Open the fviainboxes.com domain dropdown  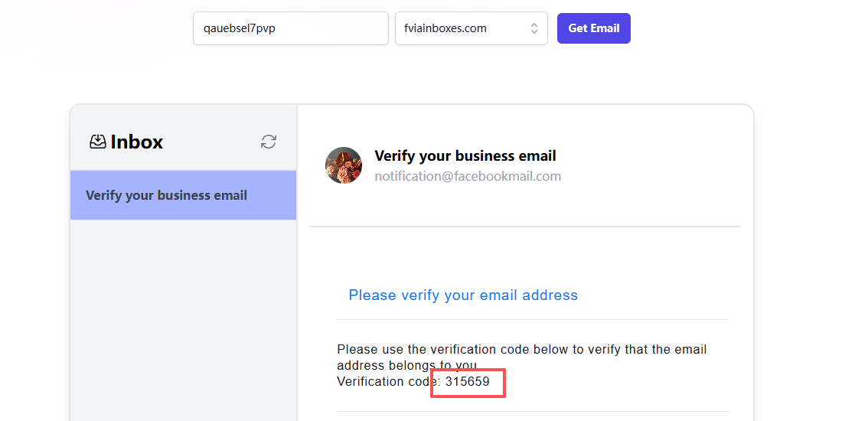pos(471,28)
